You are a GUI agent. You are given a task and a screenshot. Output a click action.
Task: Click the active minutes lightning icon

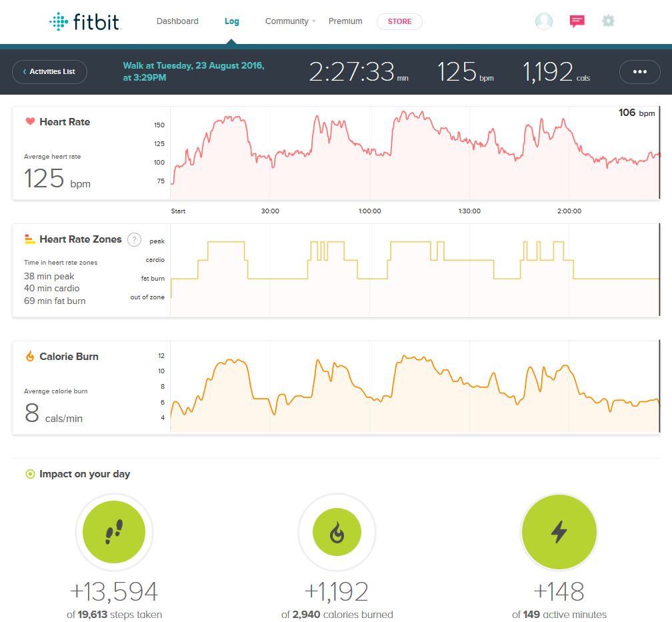click(559, 533)
